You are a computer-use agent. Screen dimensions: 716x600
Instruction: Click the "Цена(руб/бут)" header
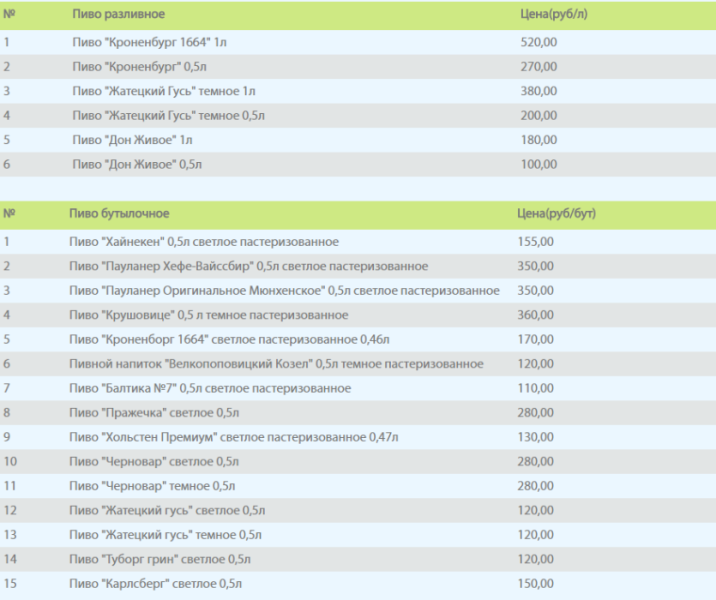(x=557, y=214)
